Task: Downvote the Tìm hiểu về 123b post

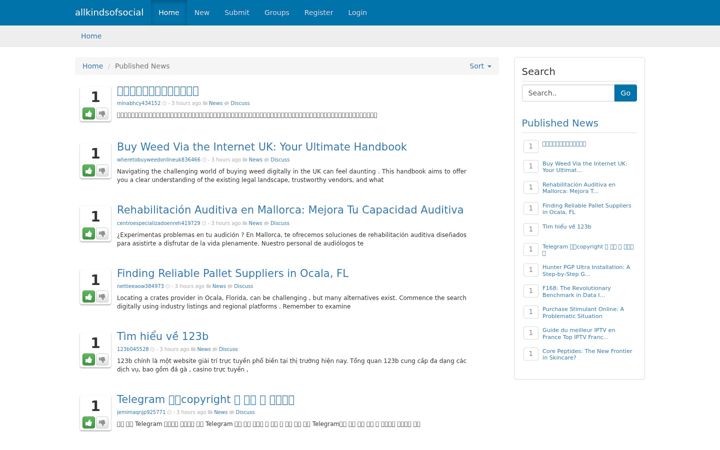Action: pyautogui.click(x=102, y=360)
